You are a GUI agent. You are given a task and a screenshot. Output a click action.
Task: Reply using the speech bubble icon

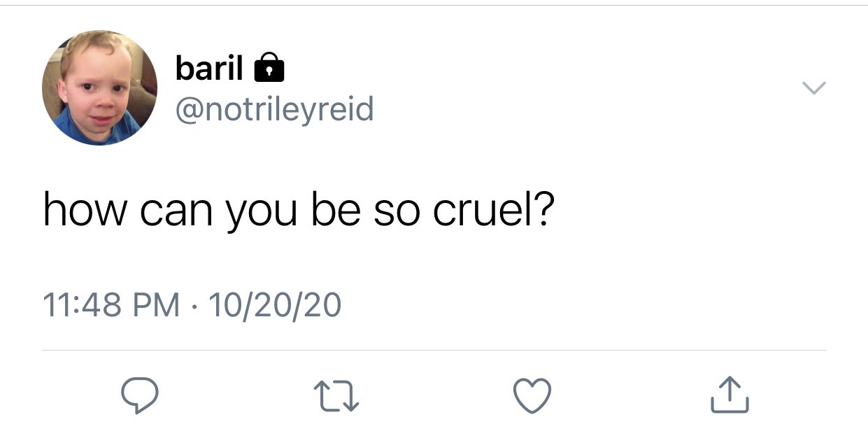pos(140,395)
